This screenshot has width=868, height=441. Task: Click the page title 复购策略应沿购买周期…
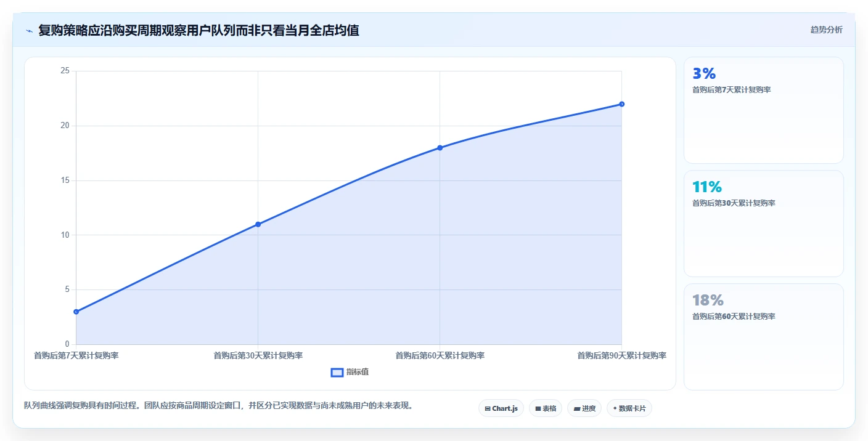point(199,30)
